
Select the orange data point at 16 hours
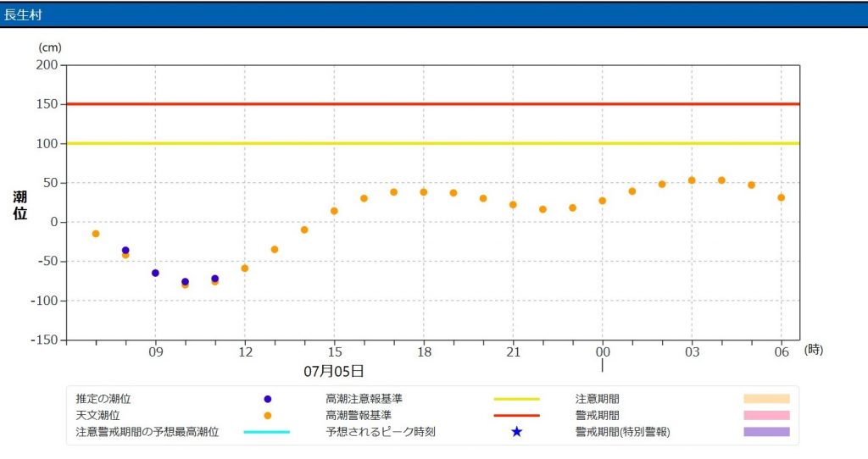(364, 198)
